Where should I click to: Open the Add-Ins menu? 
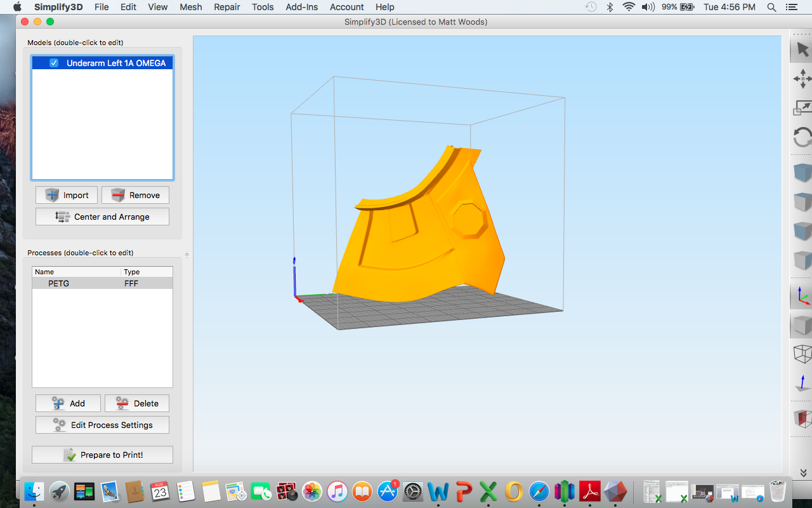pos(302,7)
